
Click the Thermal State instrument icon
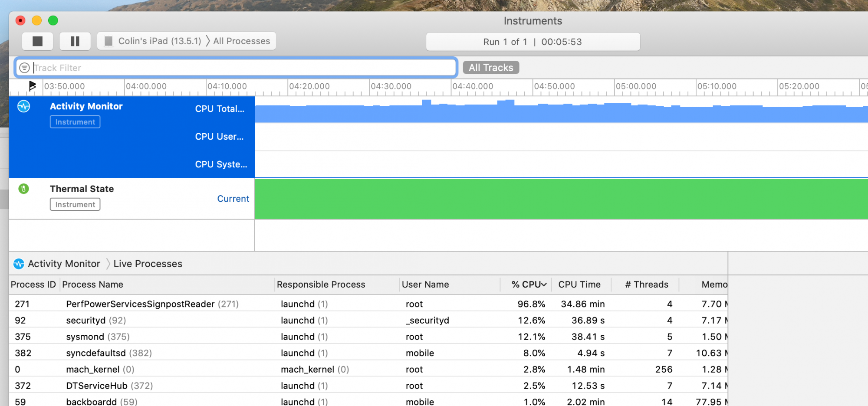pyautogui.click(x=24, y=189)
